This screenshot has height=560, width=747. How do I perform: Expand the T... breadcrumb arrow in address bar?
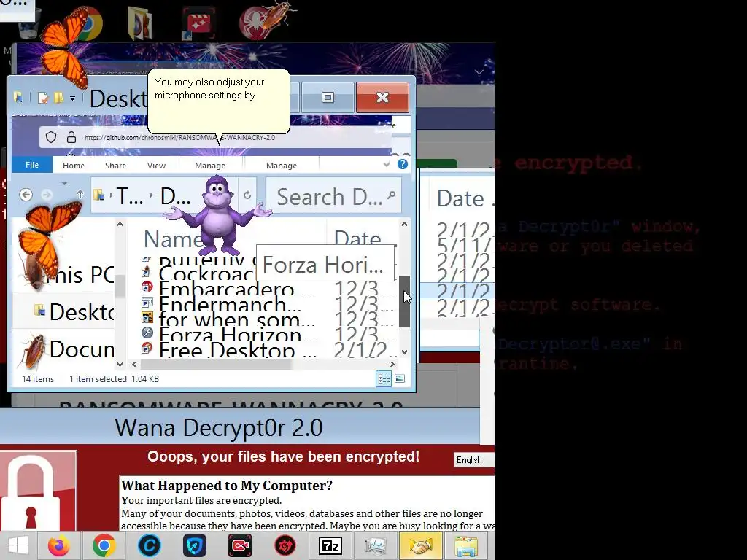coord(152,195)
